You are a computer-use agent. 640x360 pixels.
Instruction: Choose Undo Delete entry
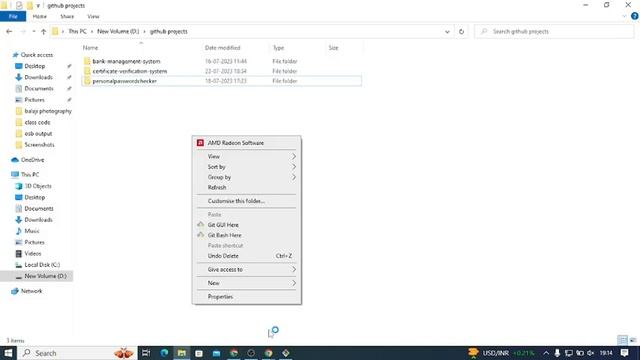(x=247, y=256)
